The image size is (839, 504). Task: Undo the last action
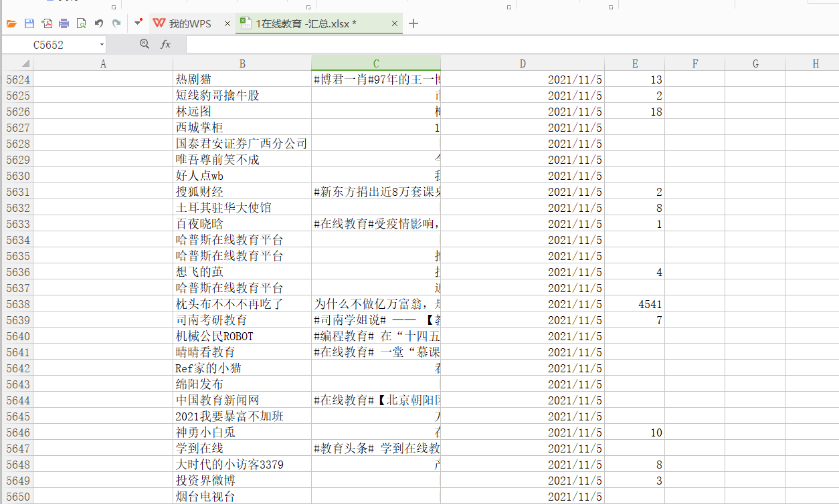click(x=99, y=23)
